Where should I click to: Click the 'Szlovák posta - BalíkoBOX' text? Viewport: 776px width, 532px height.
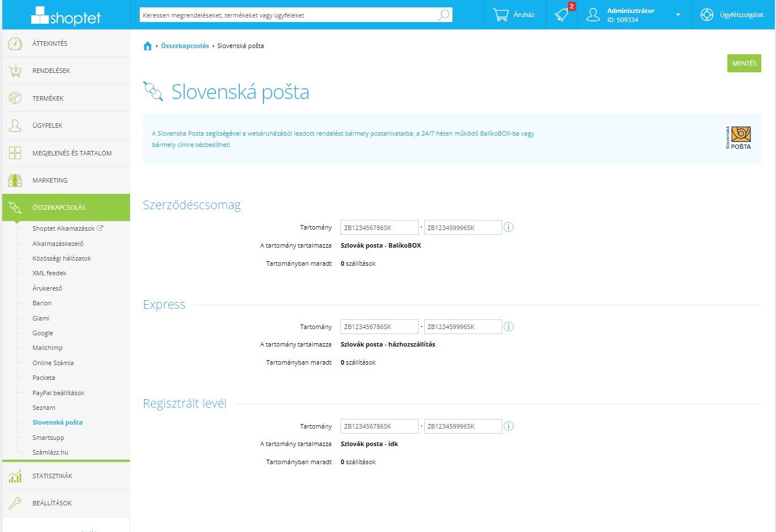pyautogui.click(x=381, y=245)
